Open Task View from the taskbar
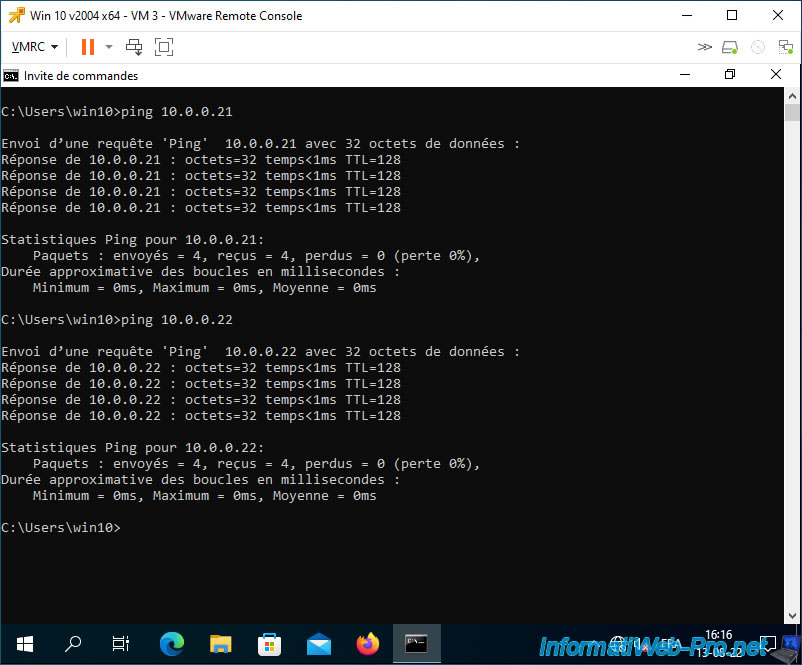Image resolution: width=802 pixels, height=665 pixels. click(121, 644)
